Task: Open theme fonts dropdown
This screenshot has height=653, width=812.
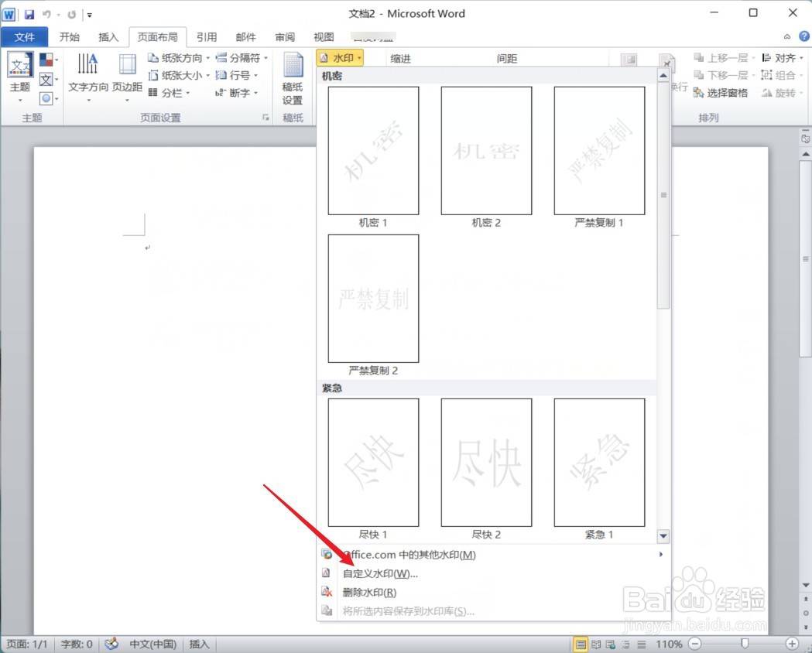Action: click(49, 79)
